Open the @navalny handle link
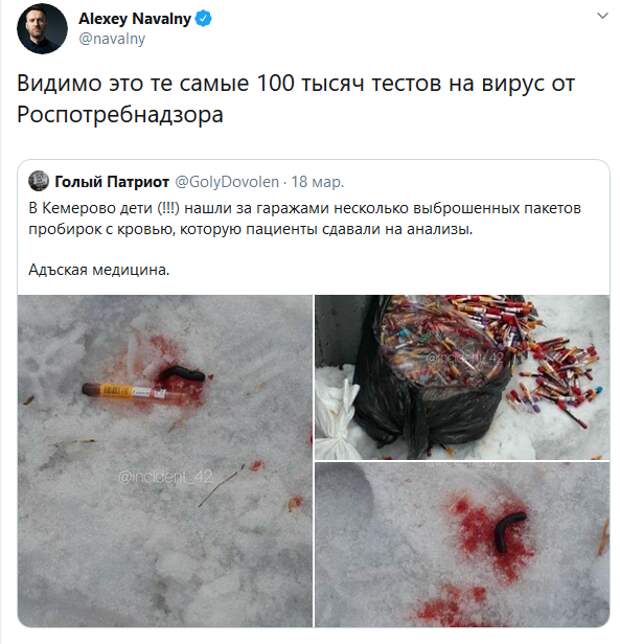The image size is (620, 644). [112, 39]
